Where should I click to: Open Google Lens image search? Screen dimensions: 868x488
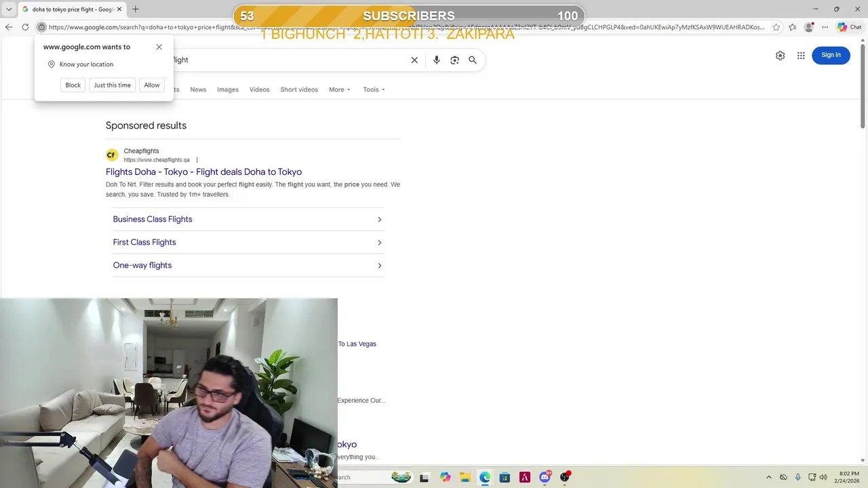[x=454, y=60]
